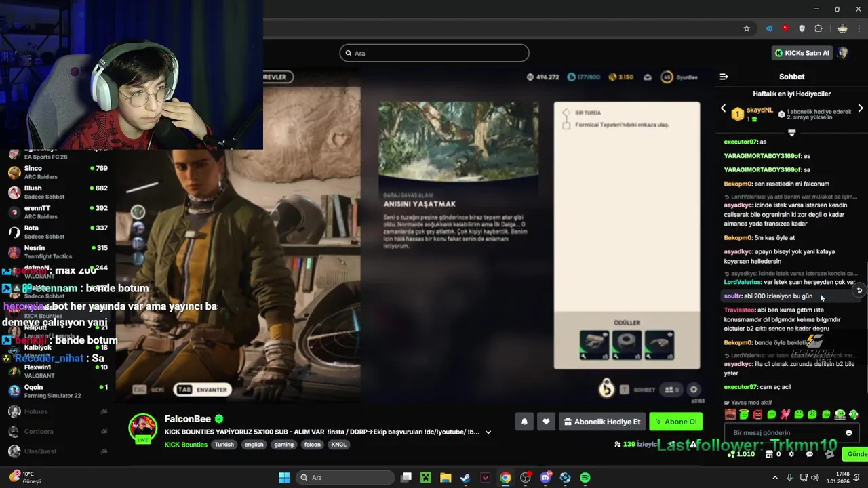Open the english tag
The image size is (868, 488).
(x=254, y=445)
